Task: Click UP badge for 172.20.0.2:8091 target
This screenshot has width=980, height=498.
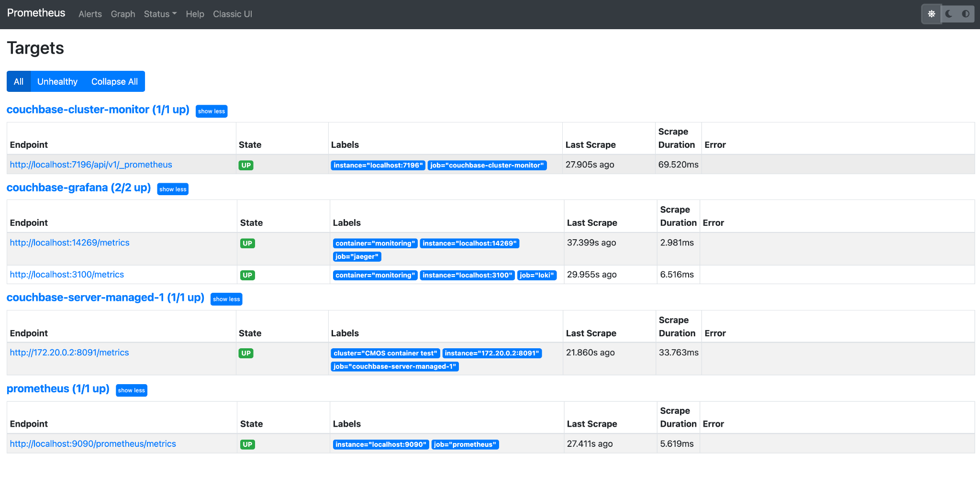Action: 246,353
